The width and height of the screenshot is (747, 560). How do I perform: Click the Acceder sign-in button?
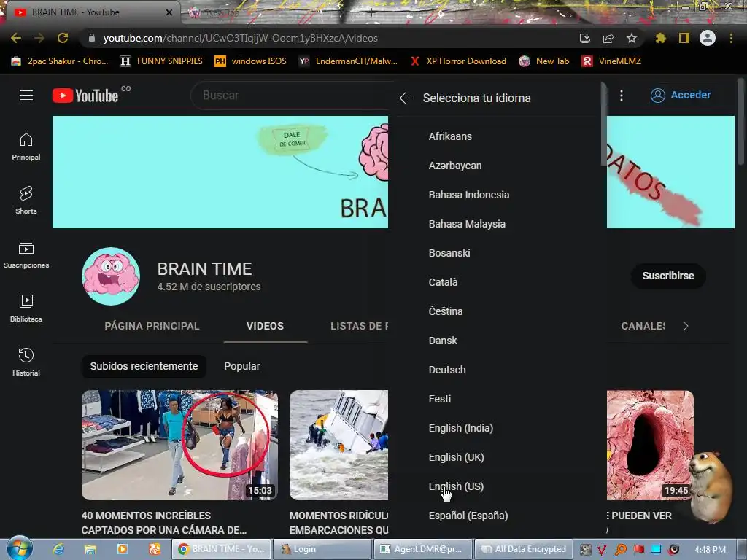(x=681, y=96)
